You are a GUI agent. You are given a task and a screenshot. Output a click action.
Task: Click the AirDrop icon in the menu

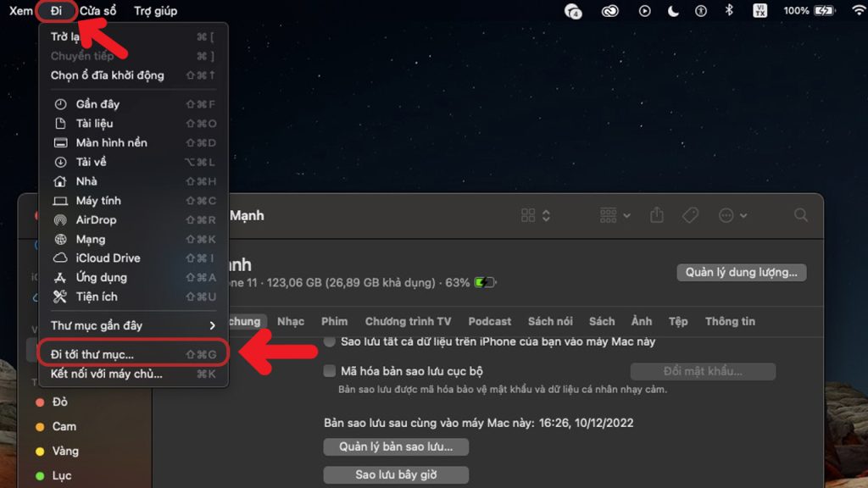pos(60,220)
